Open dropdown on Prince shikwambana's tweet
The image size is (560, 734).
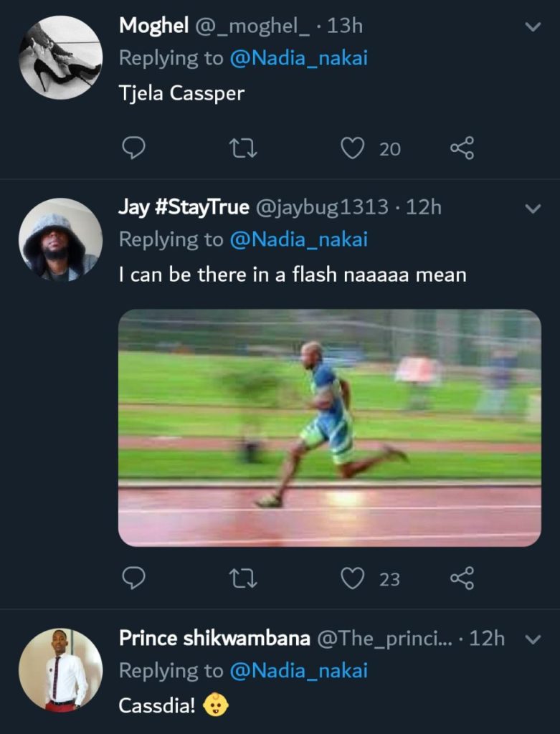[x=533, y=639]
